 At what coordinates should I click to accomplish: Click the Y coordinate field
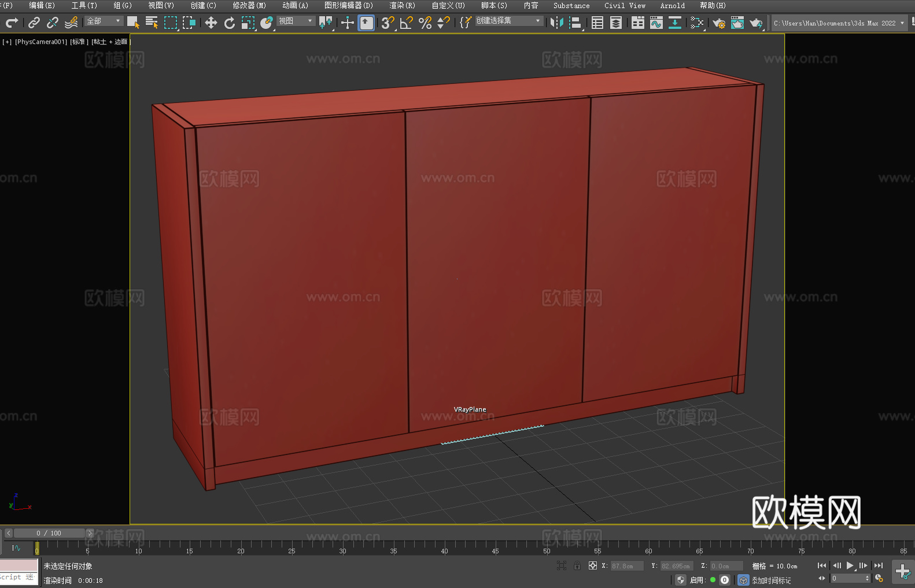click(x=677, y=566)
